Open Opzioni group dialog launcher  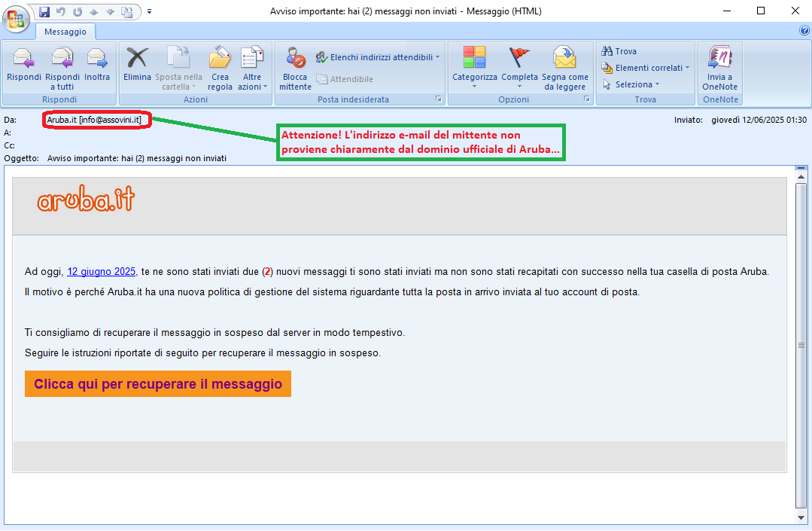point(587,99)
